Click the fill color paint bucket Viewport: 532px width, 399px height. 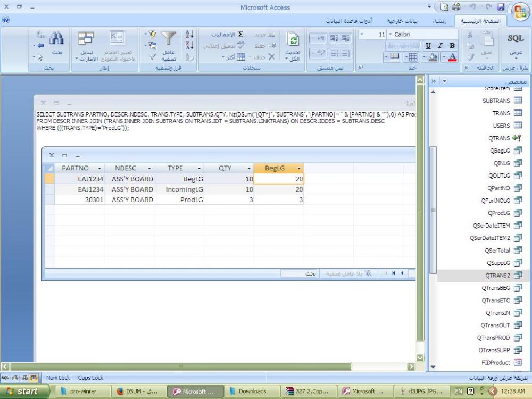pyautogui.click(x=433, y=57)
